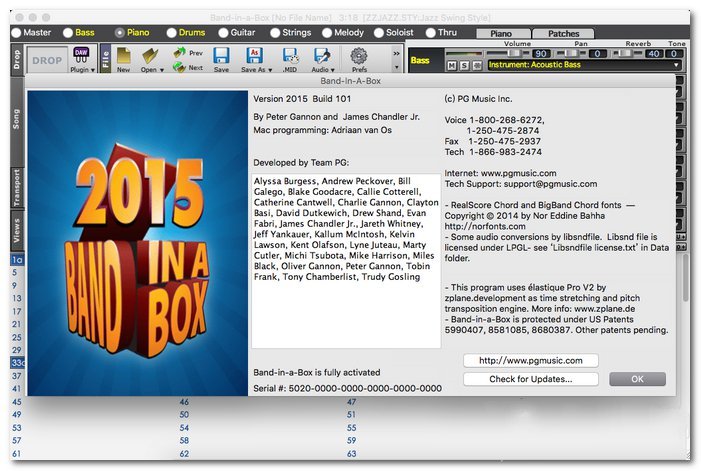
Task: Select the Melody track radio button
Action: [x=327, y=33]
